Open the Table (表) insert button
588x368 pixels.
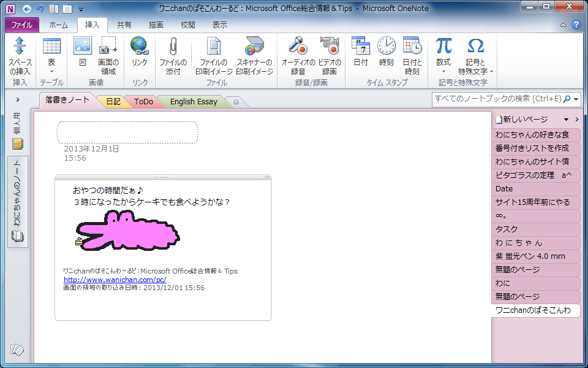click(51, 56)
